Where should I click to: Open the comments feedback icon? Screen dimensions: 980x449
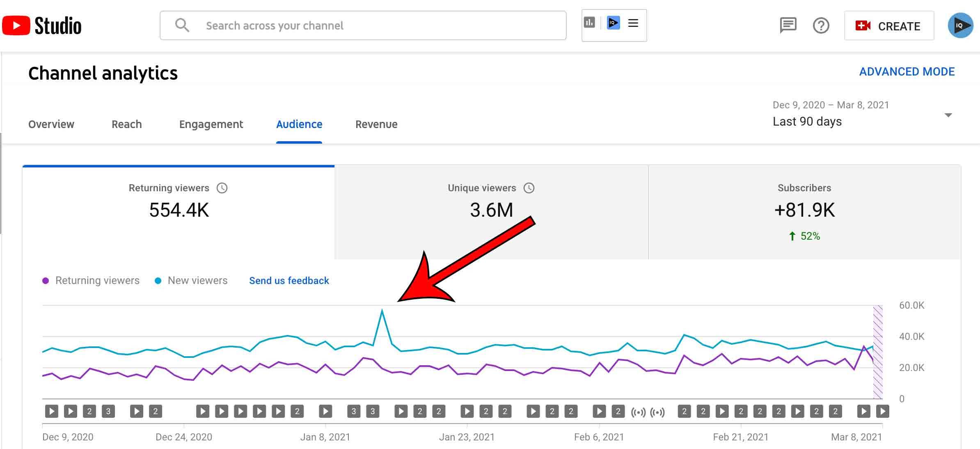point(788,25)
